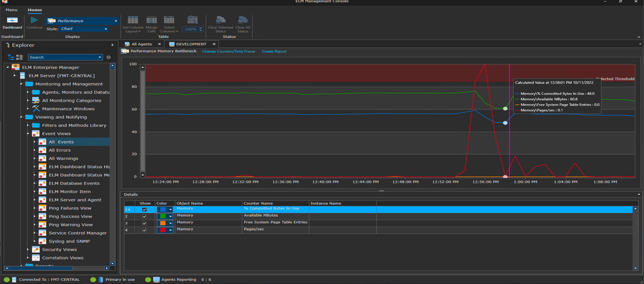Click the Explorer tree view icon
This screenshot has width=644, height=284.
(x=11, y=57)
